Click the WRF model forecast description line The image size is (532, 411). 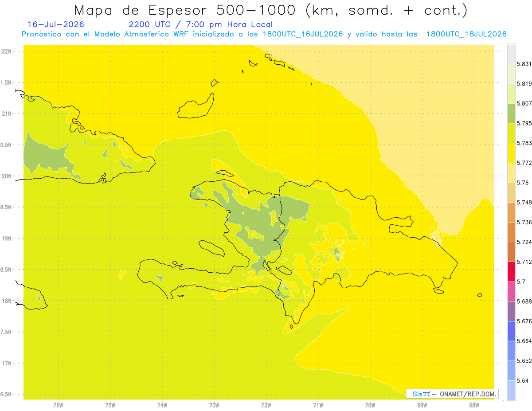pos(264,34)
